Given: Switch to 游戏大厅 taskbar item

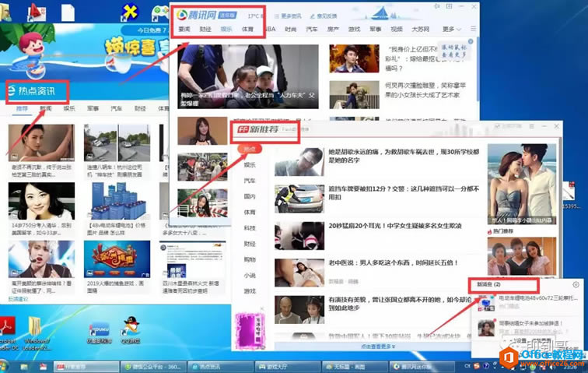Looking at the screenshot, I should [288, 367].
